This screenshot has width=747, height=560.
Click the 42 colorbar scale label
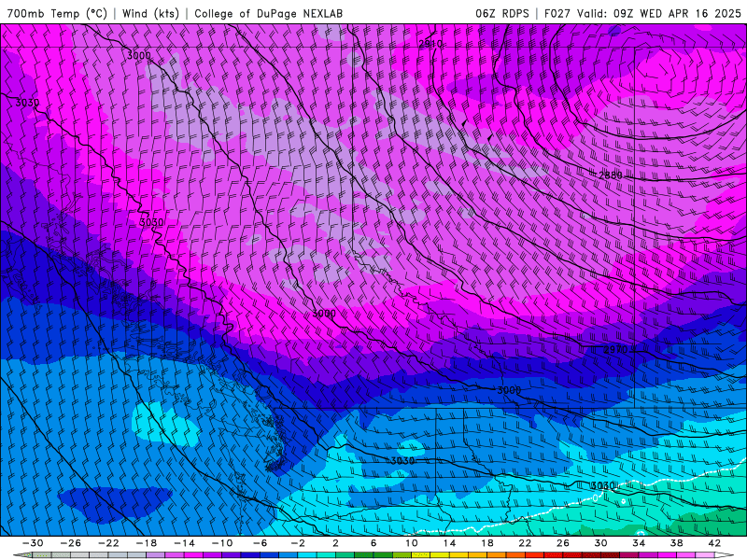pos(714,543)
